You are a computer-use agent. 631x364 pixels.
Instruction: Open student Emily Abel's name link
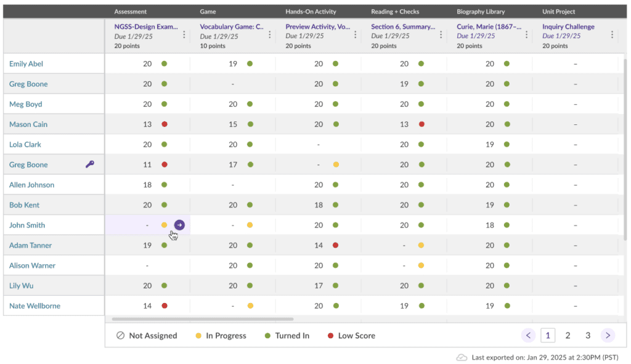pos(26,64)
